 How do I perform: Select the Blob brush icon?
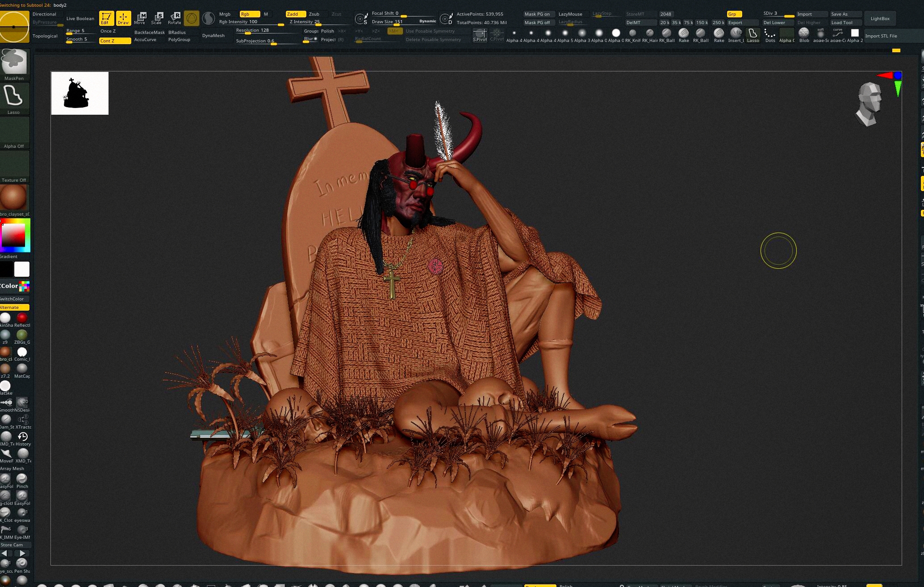804,35
